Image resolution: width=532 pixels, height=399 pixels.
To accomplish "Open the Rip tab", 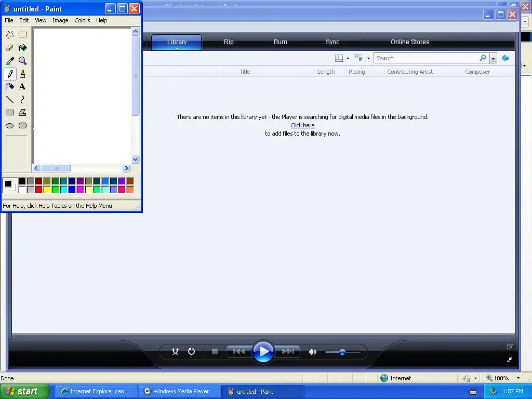I will pos(229,42).
